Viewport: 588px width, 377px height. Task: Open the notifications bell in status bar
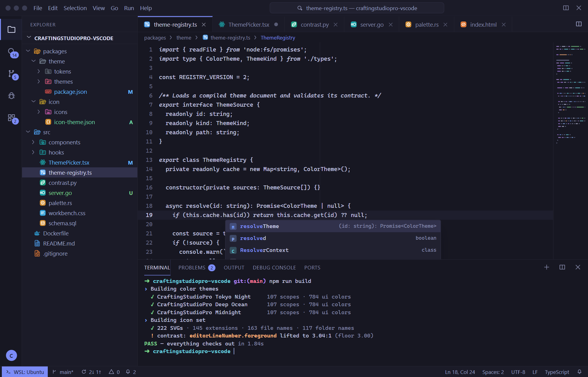579,372
